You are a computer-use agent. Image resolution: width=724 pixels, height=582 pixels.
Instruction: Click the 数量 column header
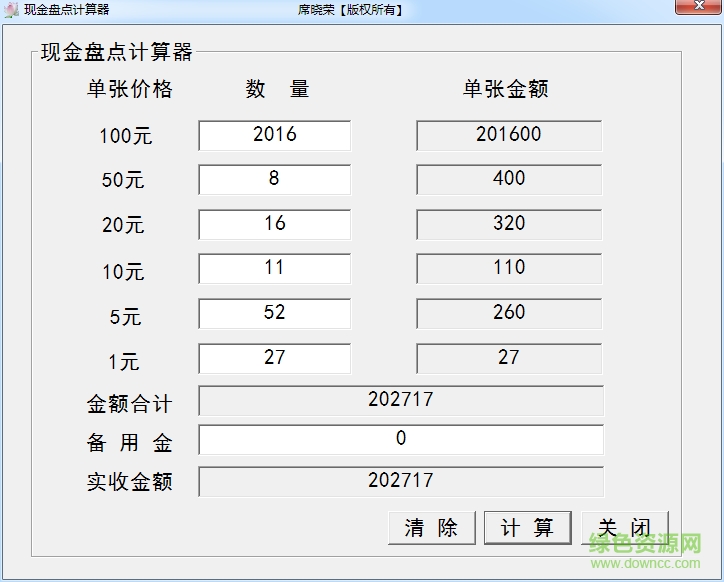click(x=277, y=89)
